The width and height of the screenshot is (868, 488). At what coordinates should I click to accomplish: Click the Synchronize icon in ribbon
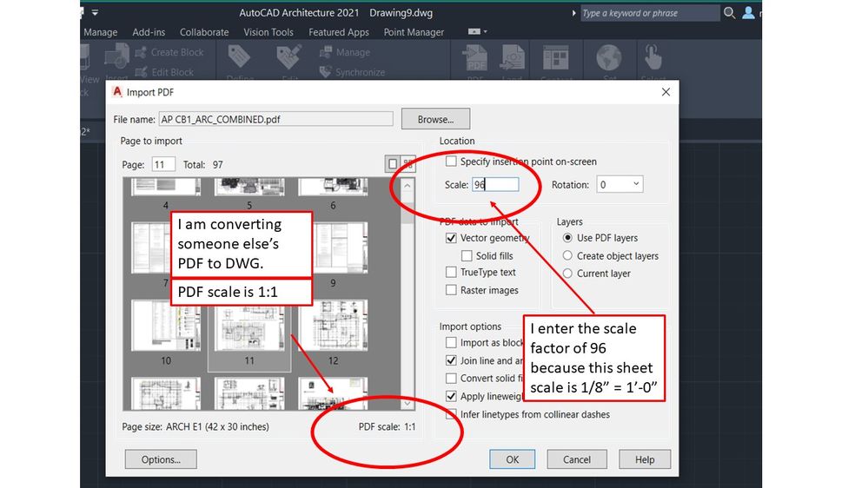coord(326,72)
